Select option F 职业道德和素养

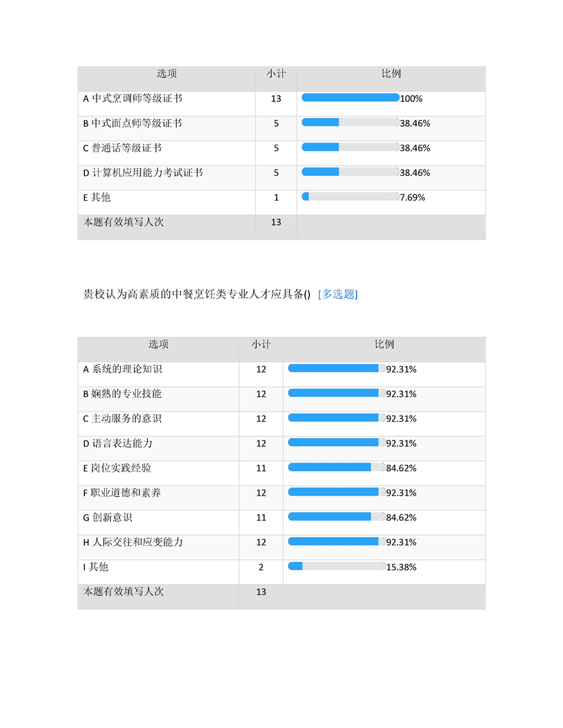click(122, 493)
